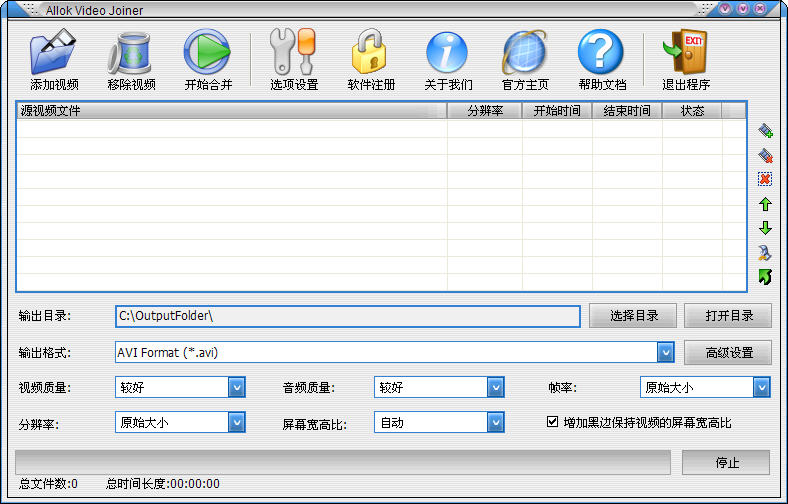The image size is (788, 504).
Task: Click the 开始时间 column header
Action: [557, 111]
